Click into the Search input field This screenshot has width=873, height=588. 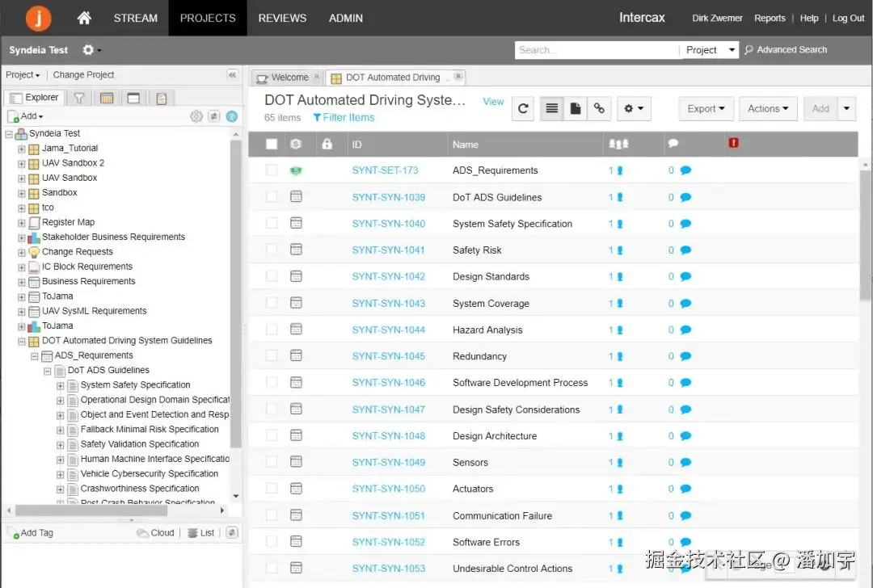[597, 50]
